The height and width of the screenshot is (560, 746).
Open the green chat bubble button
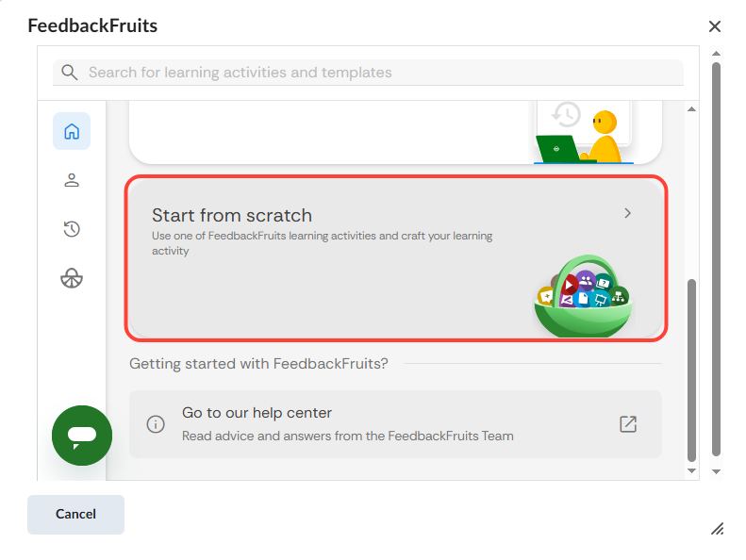(x=82, y=436)
